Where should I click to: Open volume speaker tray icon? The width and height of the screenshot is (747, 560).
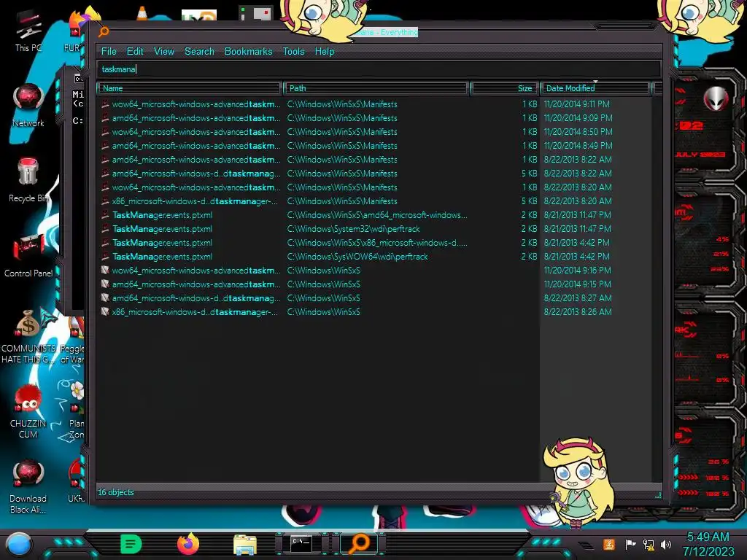point(666,544)
